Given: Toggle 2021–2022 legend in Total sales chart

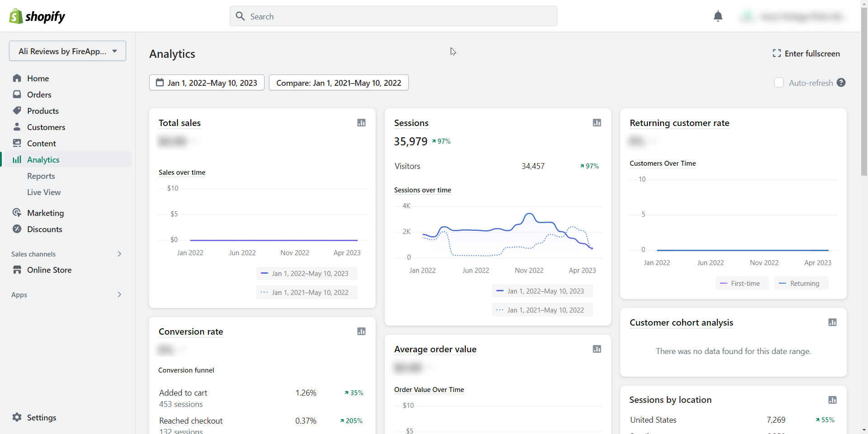Looking at the screenshot, I should [307, 292].
